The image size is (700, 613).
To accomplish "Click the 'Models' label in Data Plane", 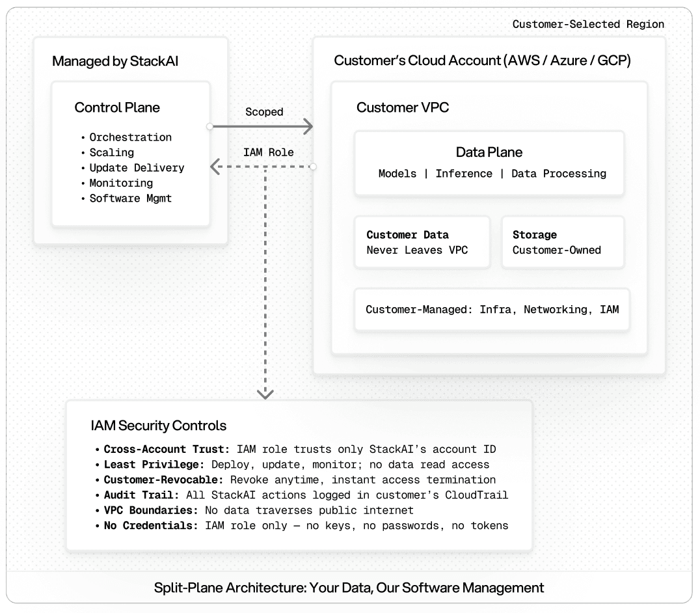I will (x=397, y=173).
